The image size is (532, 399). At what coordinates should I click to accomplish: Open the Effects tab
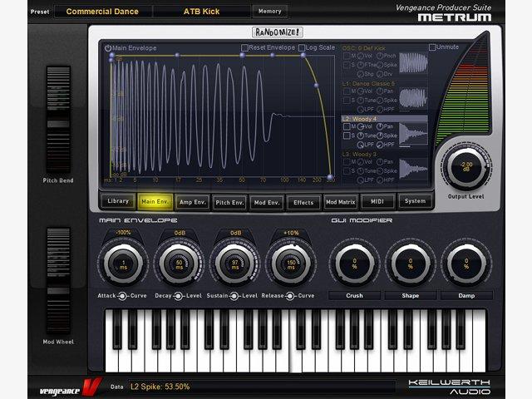click(x=303, y=203)
